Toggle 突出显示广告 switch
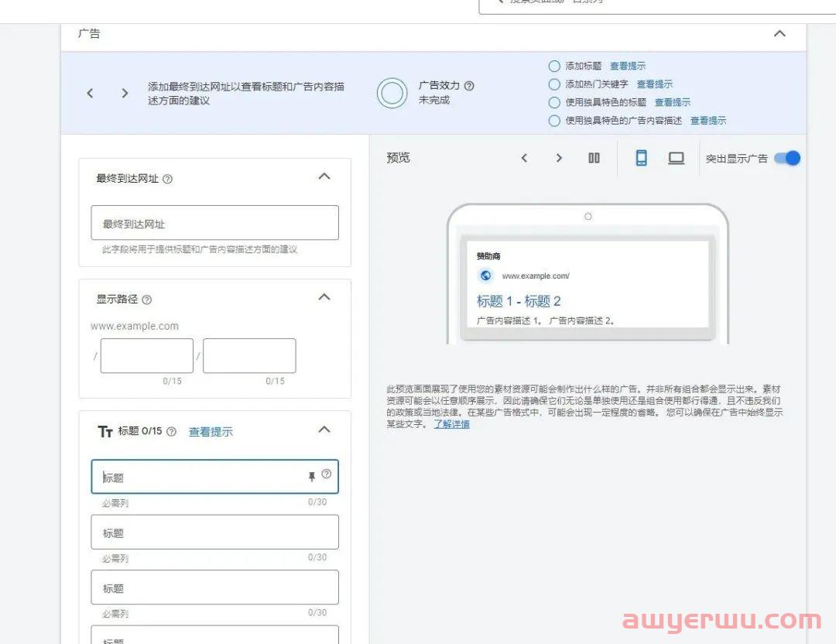The height and width of the screenshot is (644, 836). tap(787, 159)
